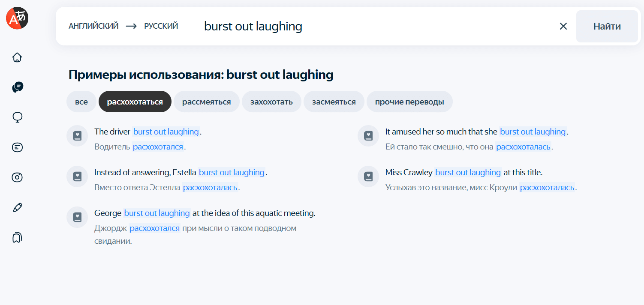Viewport: 644px width, 305px height.
Task: Open the home icon in sidebar
Action: tap(17, 57)
